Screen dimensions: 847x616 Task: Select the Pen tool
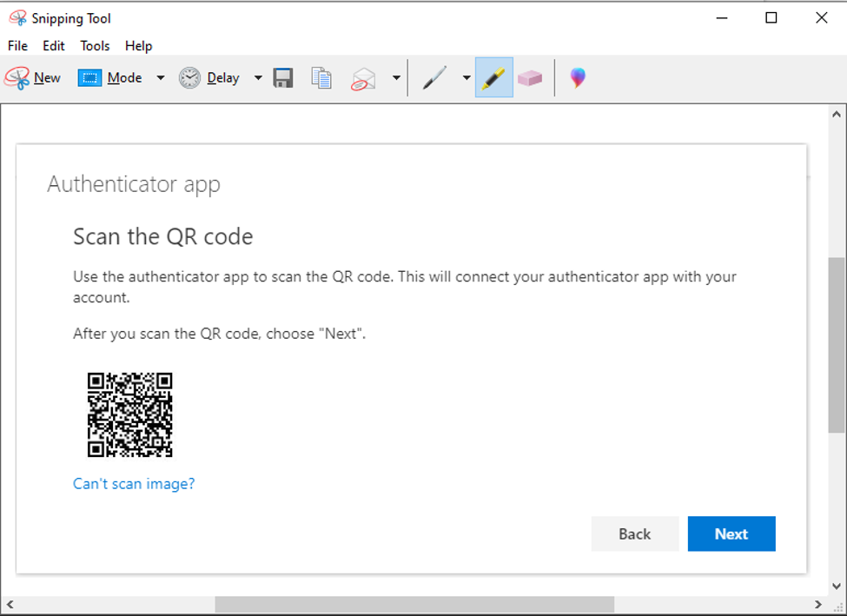tap(435, 78)
